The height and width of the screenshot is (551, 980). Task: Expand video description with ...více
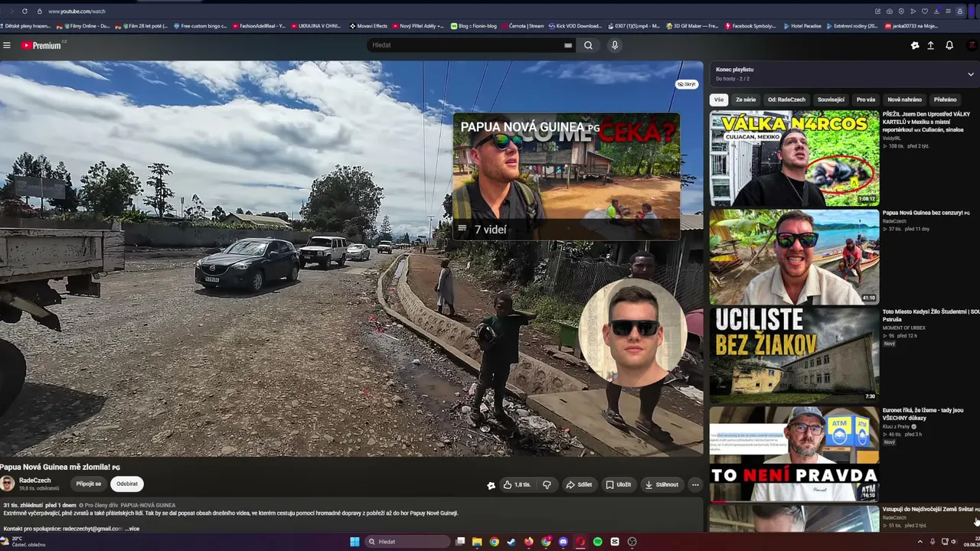[x=132, y=529]
